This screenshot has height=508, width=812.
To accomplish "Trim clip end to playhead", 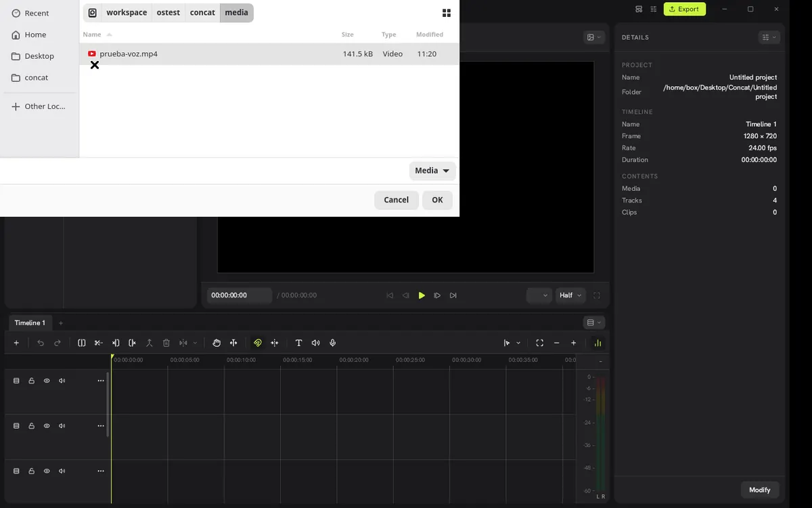I will pyautogui.click(x=133, y=343).
